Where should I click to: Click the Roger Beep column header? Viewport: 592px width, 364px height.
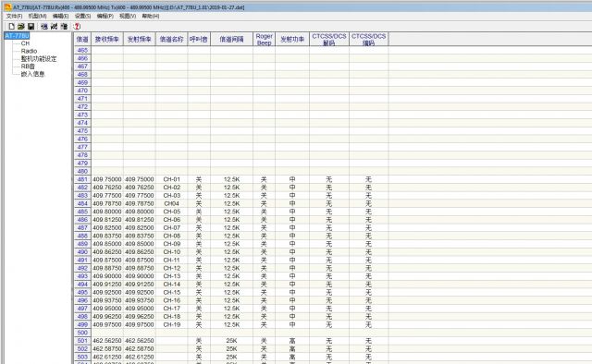point(264,39)
